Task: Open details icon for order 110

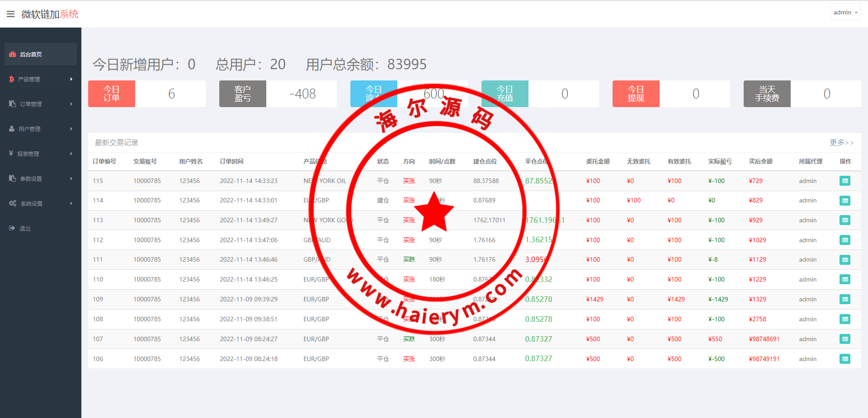Action: point(844,279)
